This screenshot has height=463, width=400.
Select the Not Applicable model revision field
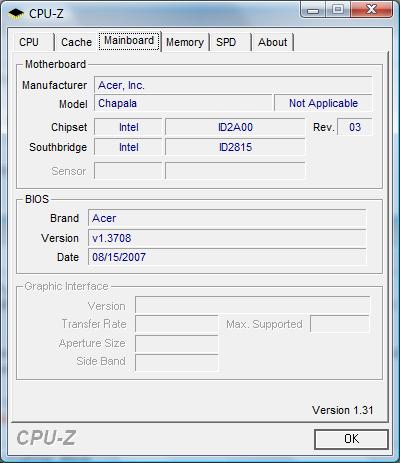[x=323, y=103]
